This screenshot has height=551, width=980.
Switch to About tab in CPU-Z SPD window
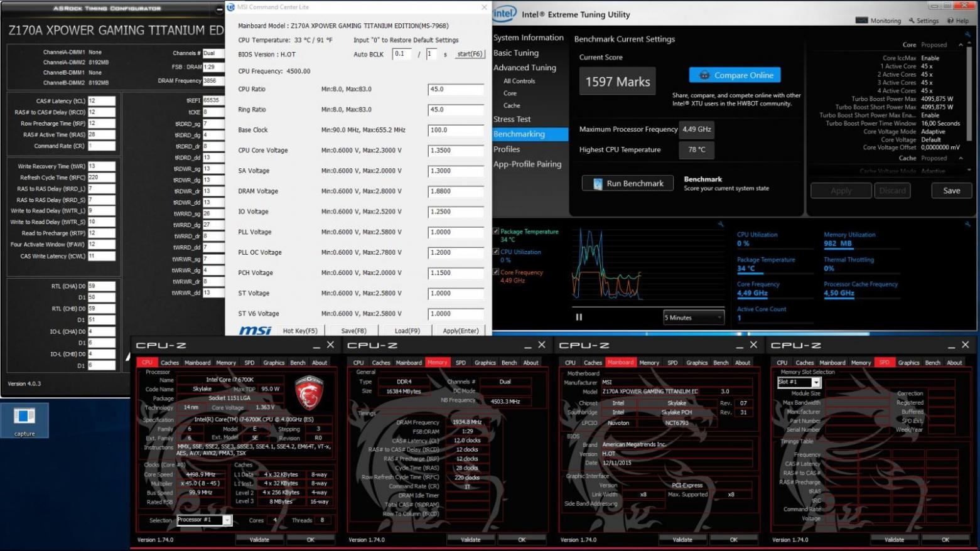click(954, 363)
